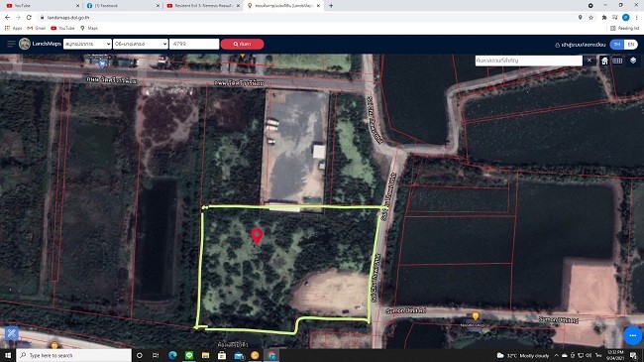
Task: Switch language to TH
Action: click(617, 45)
